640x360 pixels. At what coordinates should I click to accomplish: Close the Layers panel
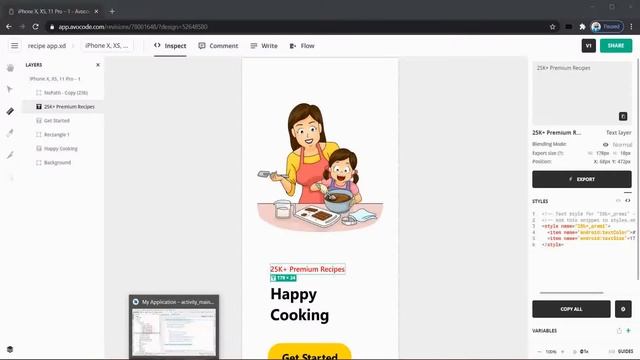98,65
